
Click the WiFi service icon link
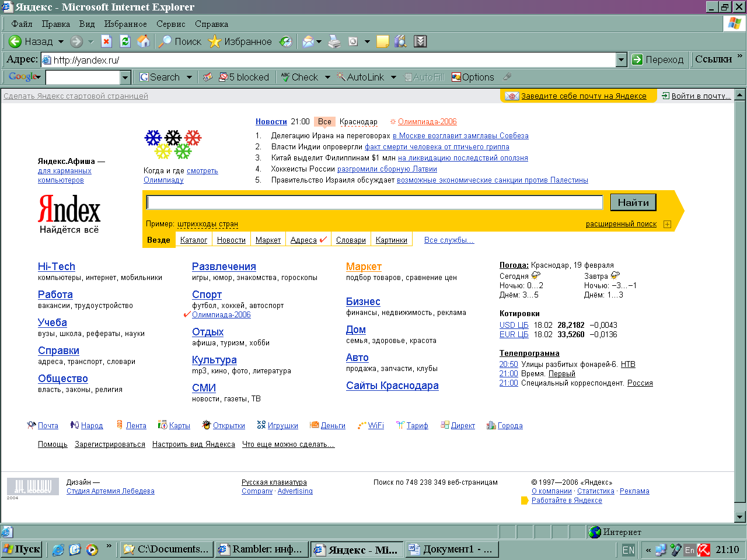pyautogui.click(x=371, y=425)
